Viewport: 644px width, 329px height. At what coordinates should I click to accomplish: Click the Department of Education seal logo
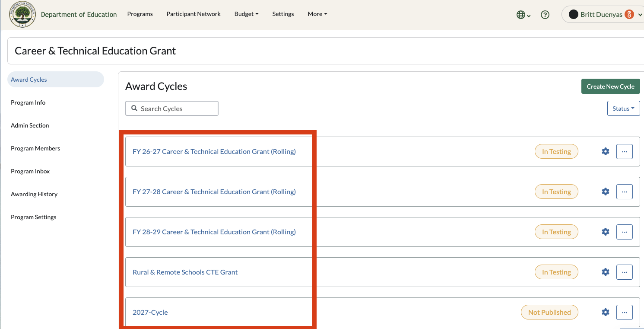click(22, 14)
